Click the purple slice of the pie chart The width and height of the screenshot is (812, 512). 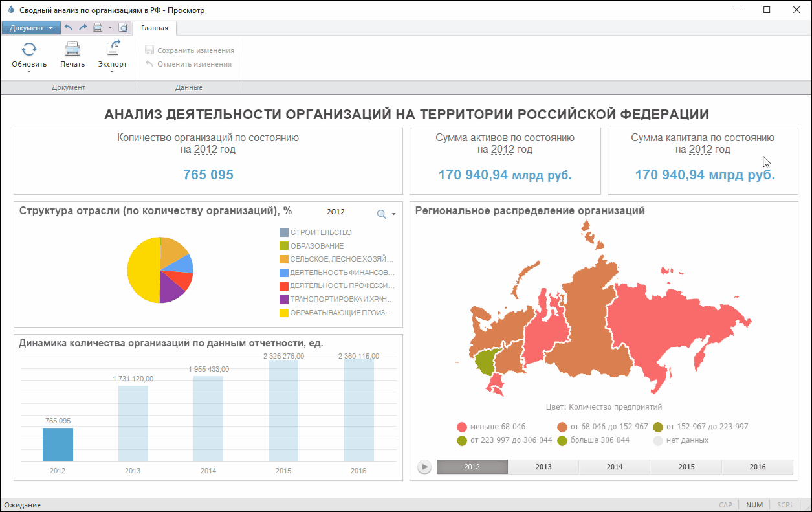click(171, 289)
